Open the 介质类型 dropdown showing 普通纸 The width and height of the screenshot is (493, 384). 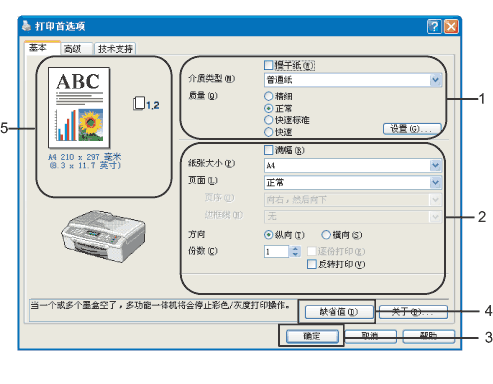click(353, 80)
